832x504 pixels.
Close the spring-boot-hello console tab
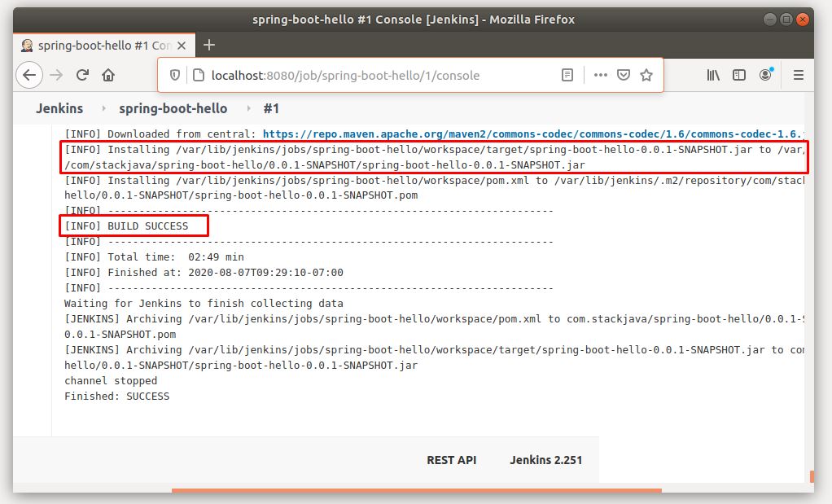tap(182, 46)
